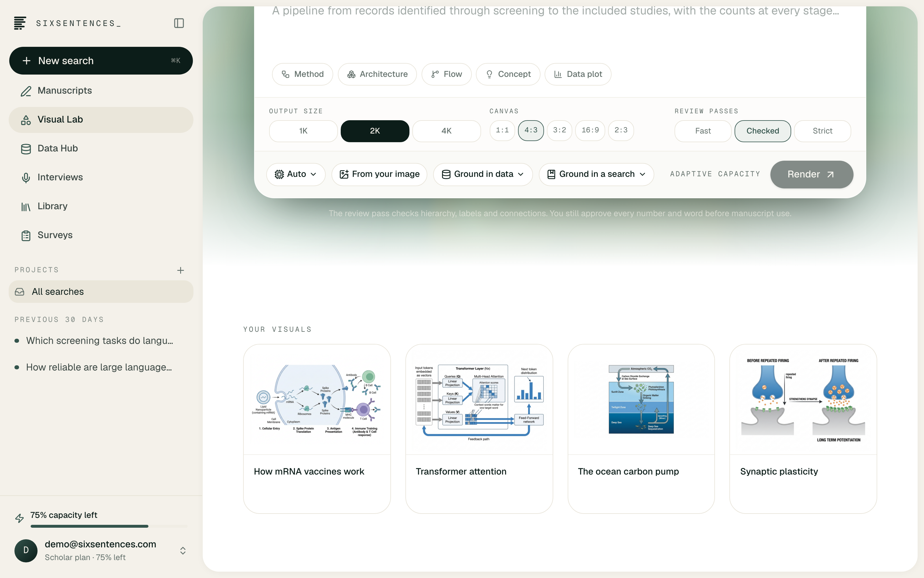The width and height of the screenshot is (924, 578).
Task: Click the From your image icon
Action: [x=344, y=174]
